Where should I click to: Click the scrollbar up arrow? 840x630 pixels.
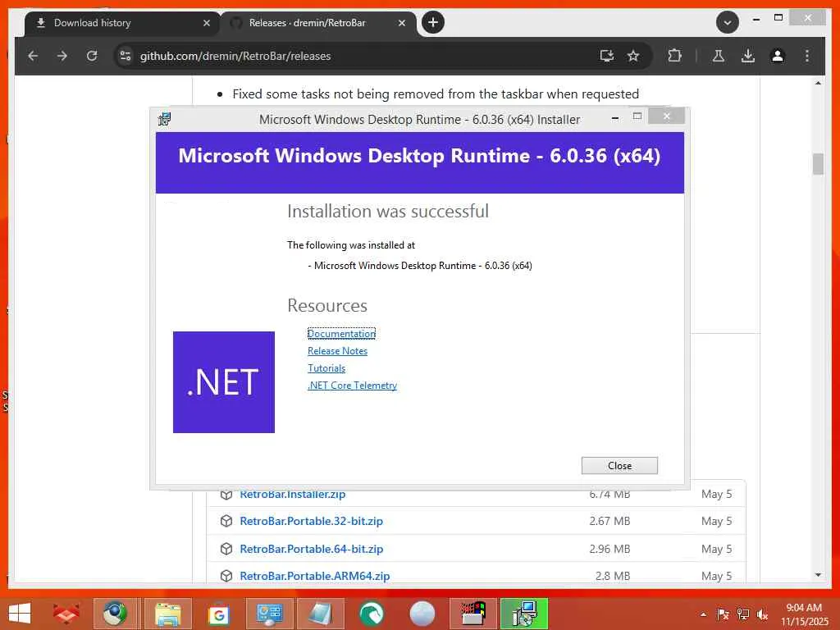818,83
